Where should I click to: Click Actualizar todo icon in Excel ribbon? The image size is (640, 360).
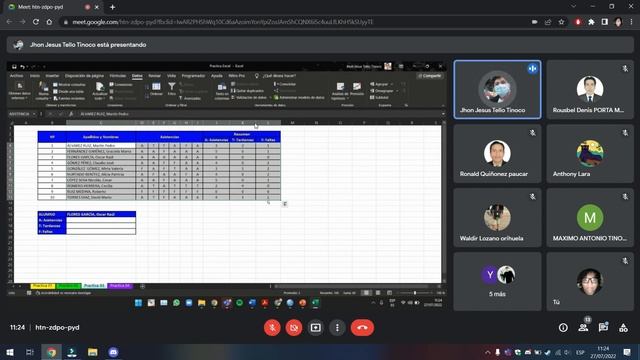(100, 91)
